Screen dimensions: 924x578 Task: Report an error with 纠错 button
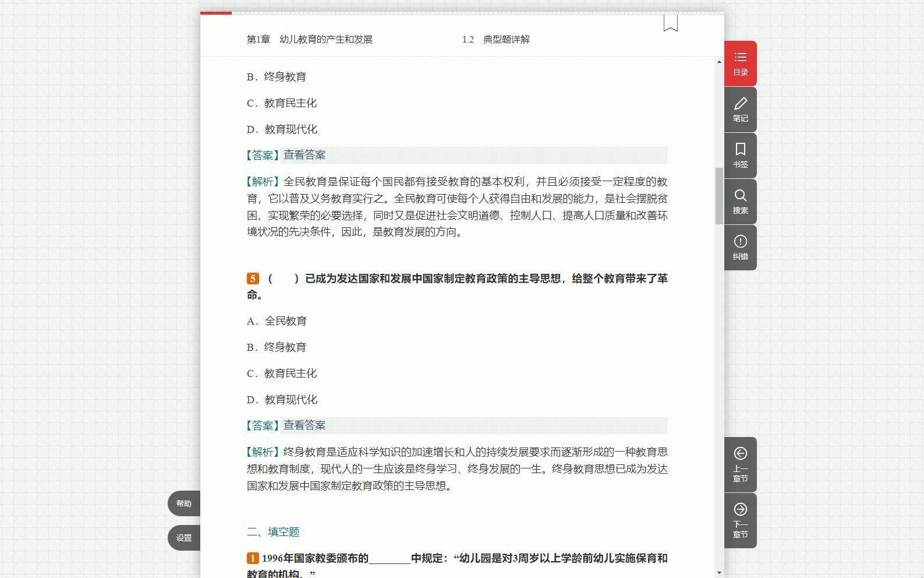(740, 248)
